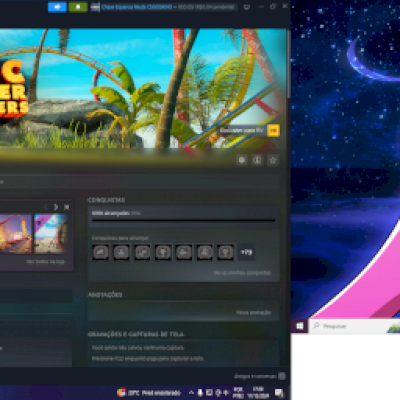Click the weather widget in the taskbar

tap(149, 393)
